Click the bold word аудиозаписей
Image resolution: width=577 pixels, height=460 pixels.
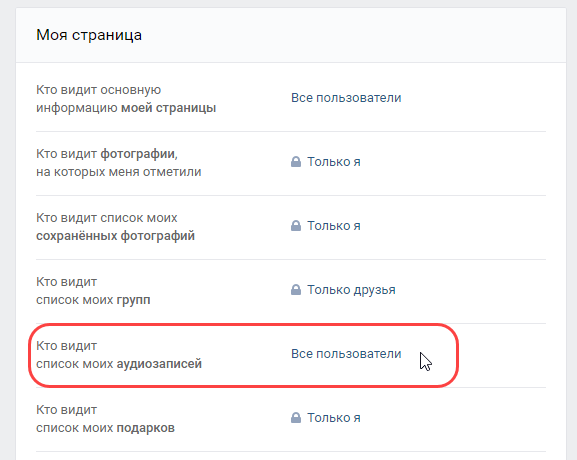click(159, 364)
